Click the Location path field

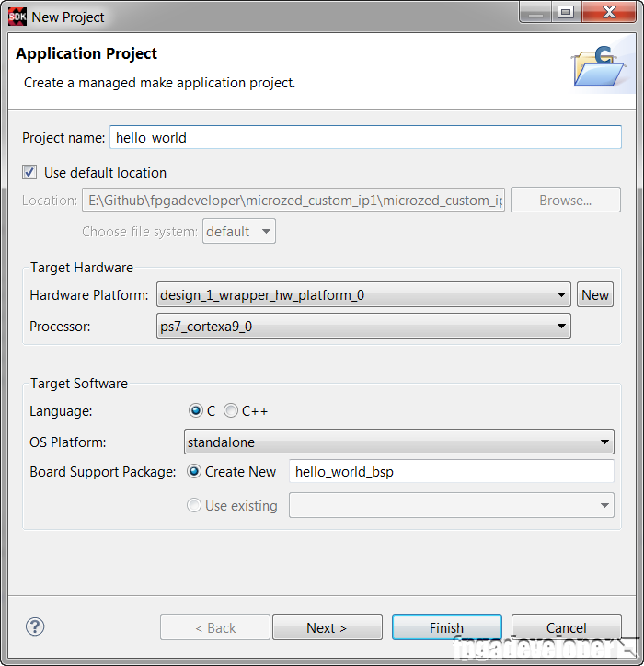point(293,200)
